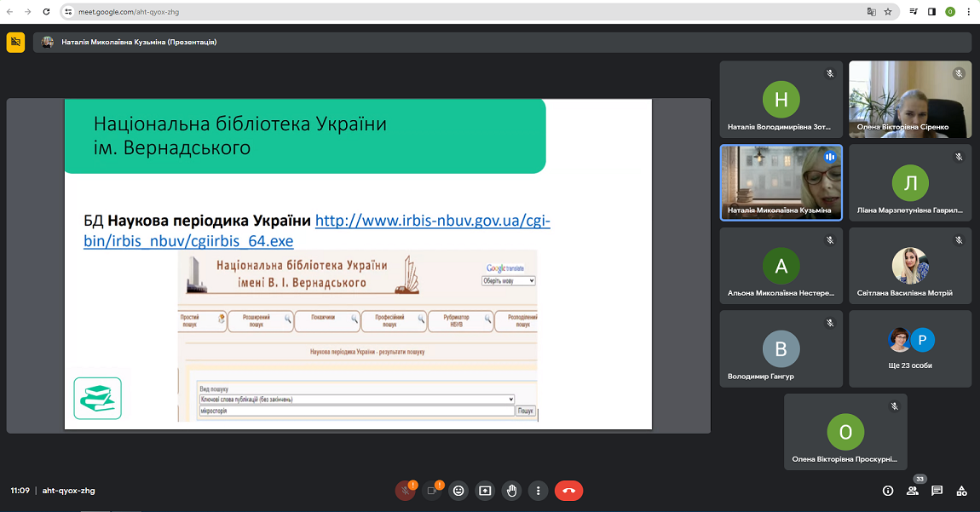Open the Оберіть мову language dropdown on slide
The width and height of the screenshot is (980, 512).
[508, 281]
